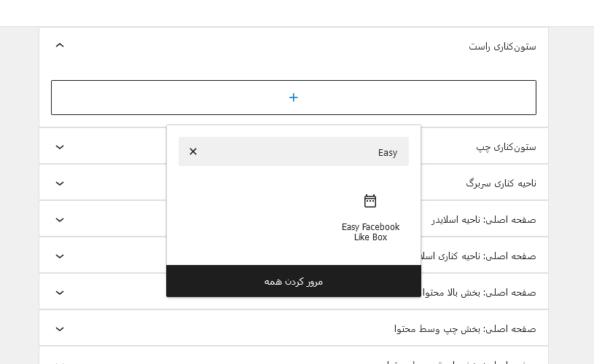Expand صفحه اصلی: ناحیه اسلایدر section
Viewport: 594px width, 364px height.
60,220
